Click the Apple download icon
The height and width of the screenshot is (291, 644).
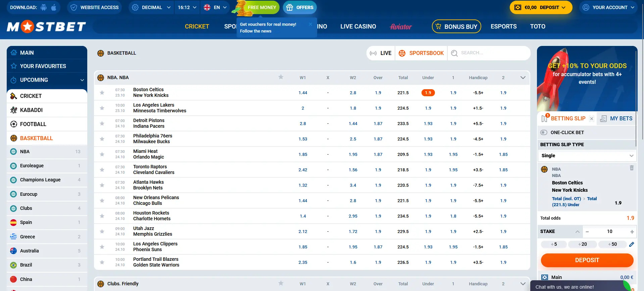tap(54, 7)
